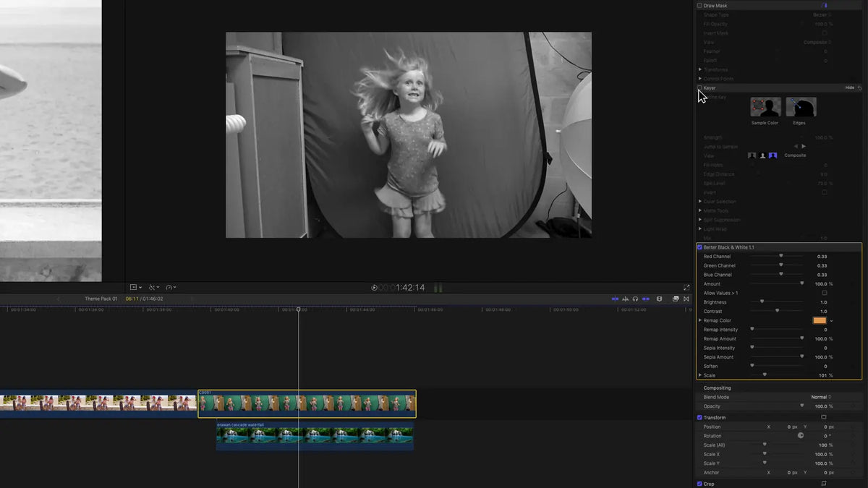Open the enhancement wand popup below the viewer
The width and height of the screenshot is (868, 488).
point(154,287)
